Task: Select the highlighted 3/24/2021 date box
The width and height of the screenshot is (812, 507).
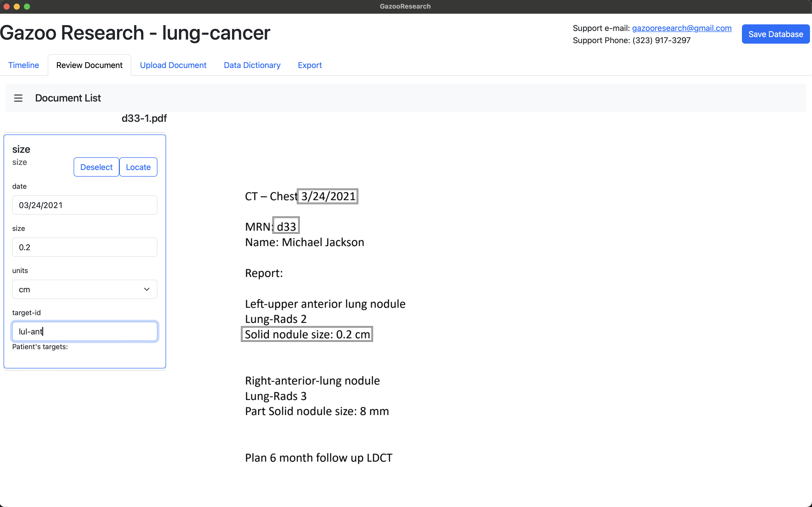Action: click(x=328, y=196)
